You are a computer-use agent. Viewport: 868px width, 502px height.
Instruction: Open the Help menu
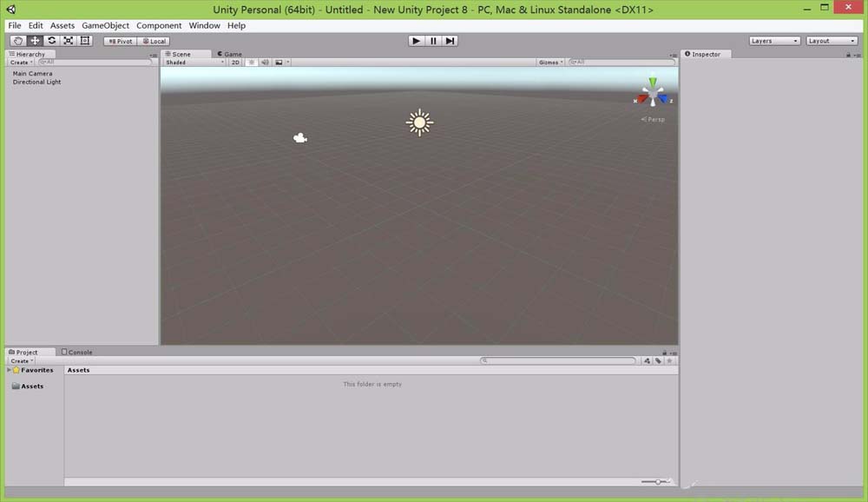tap(236, 25)
